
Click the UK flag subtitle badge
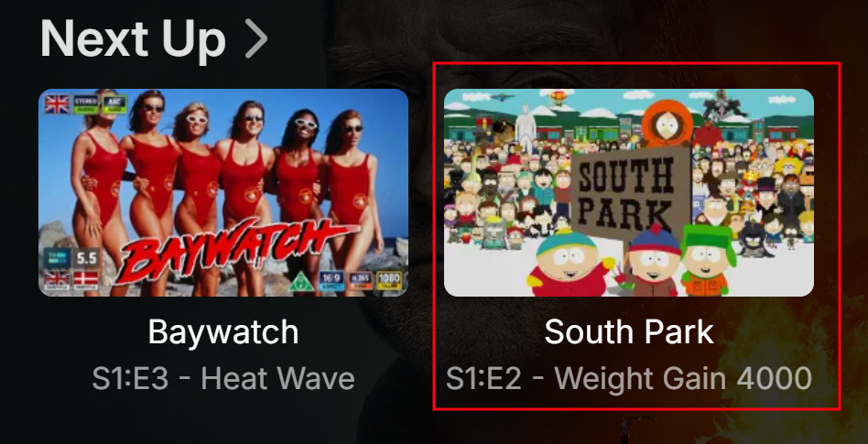[58, 279]
